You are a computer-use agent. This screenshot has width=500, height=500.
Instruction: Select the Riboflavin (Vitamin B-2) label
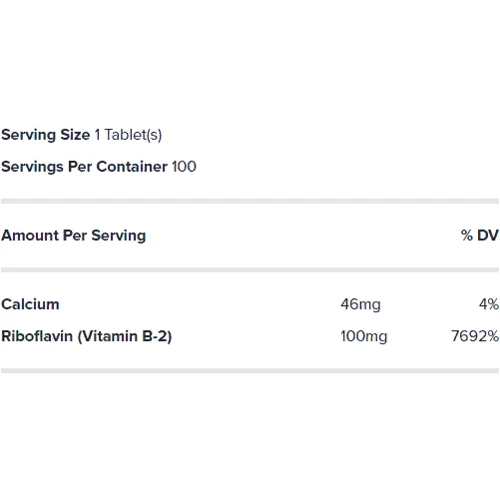(x=86, y=336)
